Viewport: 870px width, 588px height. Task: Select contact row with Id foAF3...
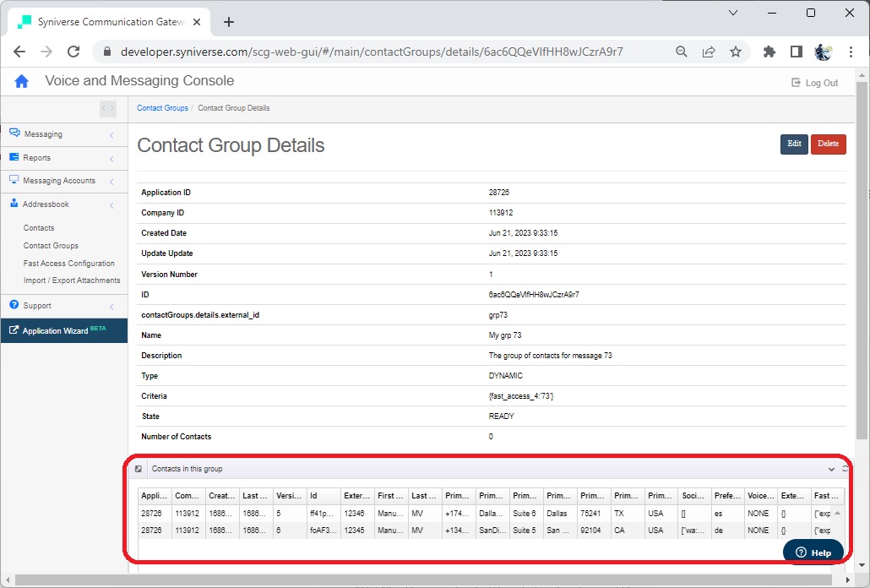(486, 531)
